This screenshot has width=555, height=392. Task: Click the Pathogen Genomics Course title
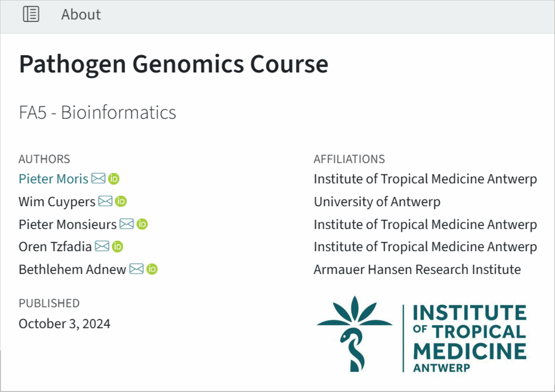[174, 64]
